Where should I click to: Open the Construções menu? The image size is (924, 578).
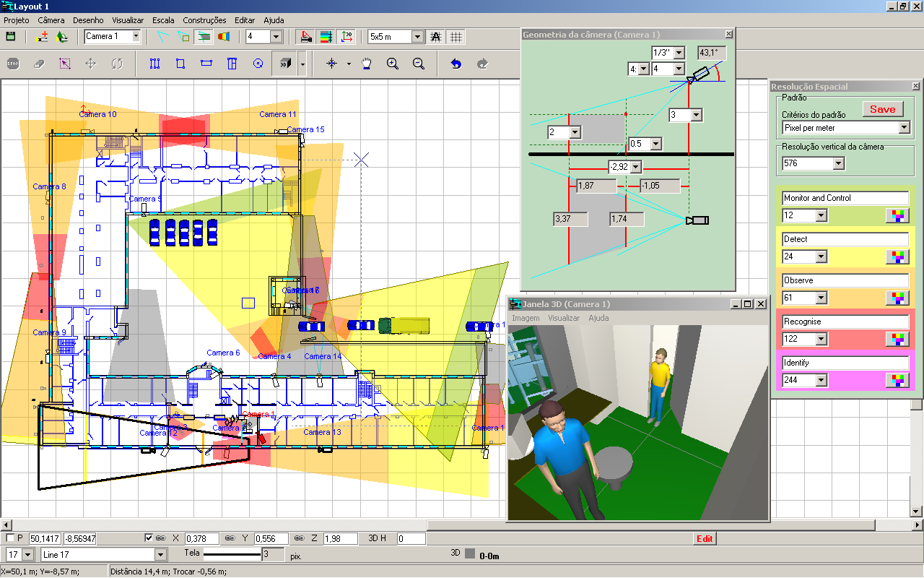tap(204, 20)
